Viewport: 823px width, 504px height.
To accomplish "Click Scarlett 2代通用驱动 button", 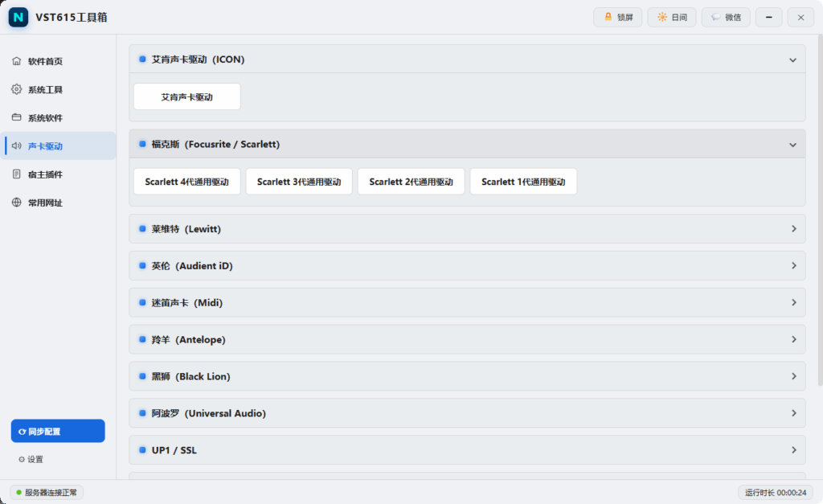I will pyautogui.click(x=411, y=182).
